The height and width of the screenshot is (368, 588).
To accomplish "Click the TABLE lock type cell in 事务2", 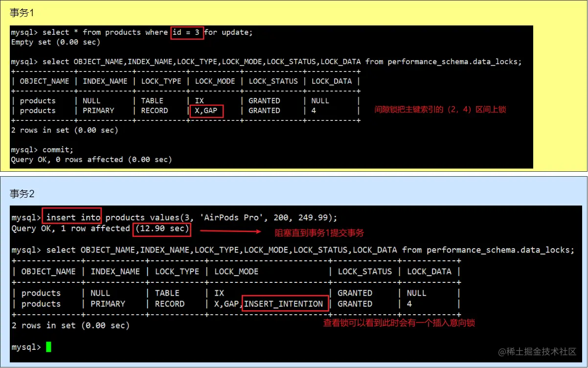I will tap(167, 293).
